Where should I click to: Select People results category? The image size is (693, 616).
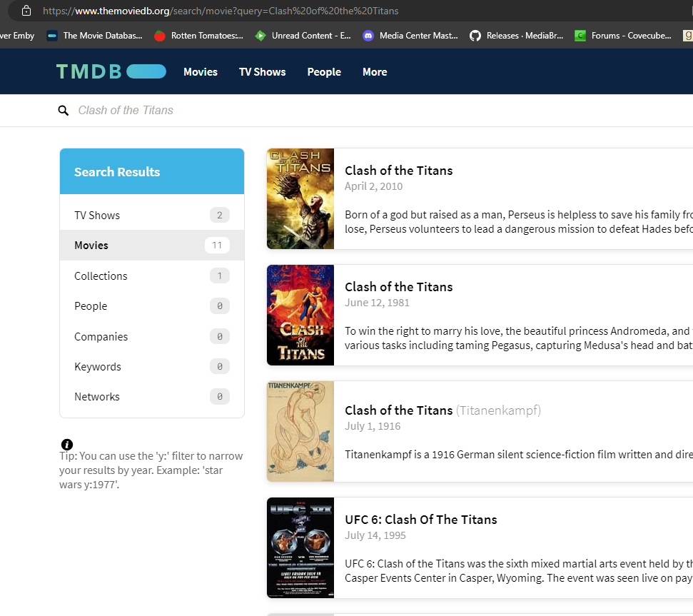152,306
